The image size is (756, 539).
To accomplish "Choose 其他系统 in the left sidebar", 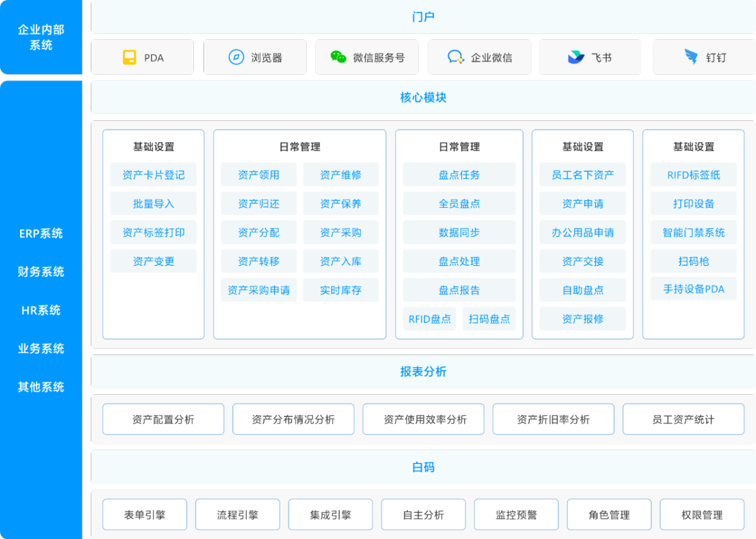I will coord(41,387).
